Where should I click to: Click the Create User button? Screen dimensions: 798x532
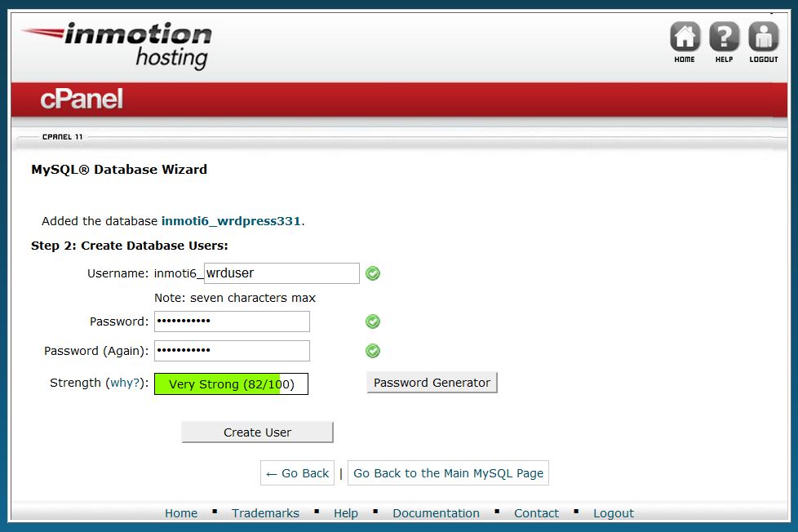257,432
